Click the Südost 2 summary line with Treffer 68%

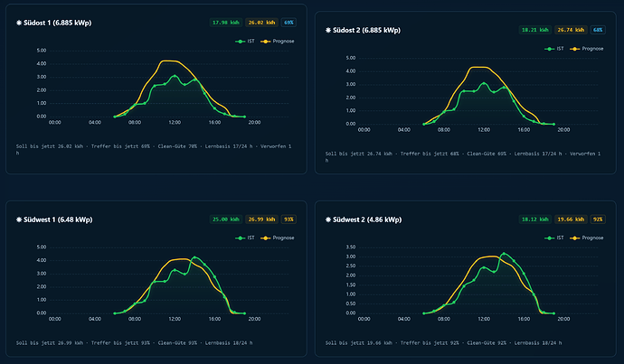pyautogui.click(x=463, y=156)
